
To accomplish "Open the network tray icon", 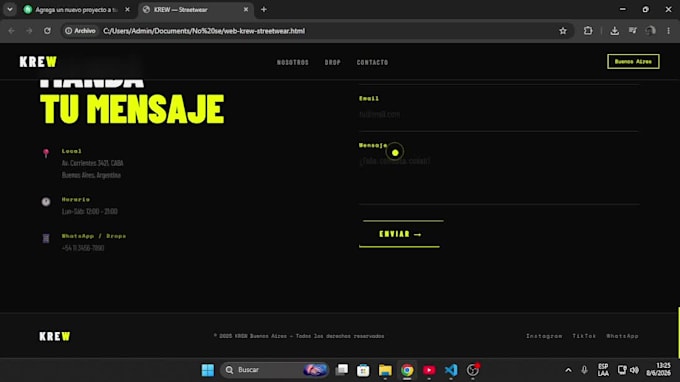I will (622, 370).
